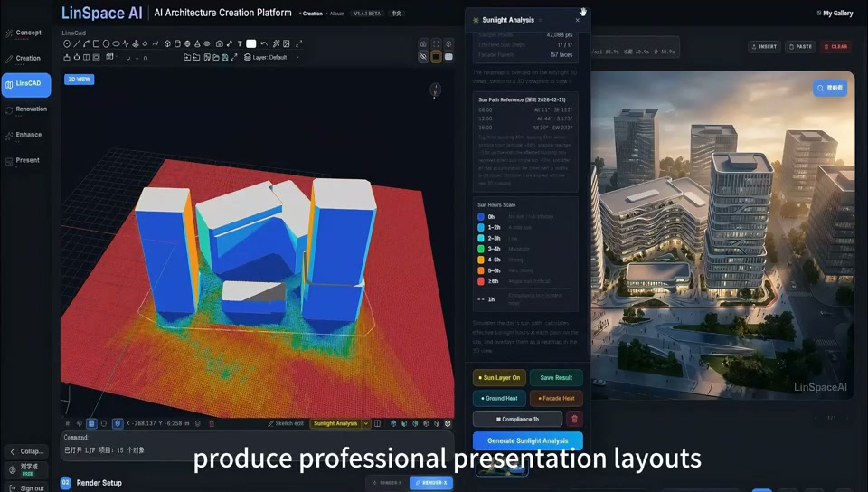Open the Layer: Default dropdown
868x492 pixels.
coord(272,57)
